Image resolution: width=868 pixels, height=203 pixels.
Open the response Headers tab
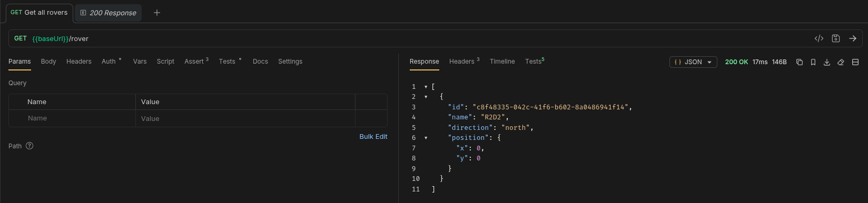461,62
